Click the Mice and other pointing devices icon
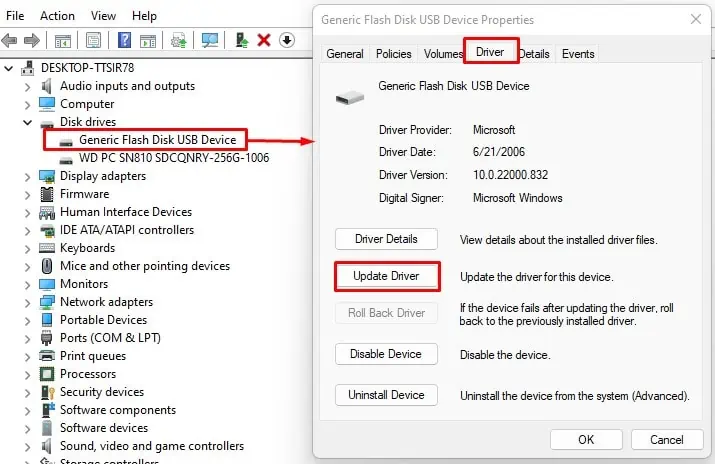Image resolution: width=715 pixels, height=464 pixels. tap(47, 266)
